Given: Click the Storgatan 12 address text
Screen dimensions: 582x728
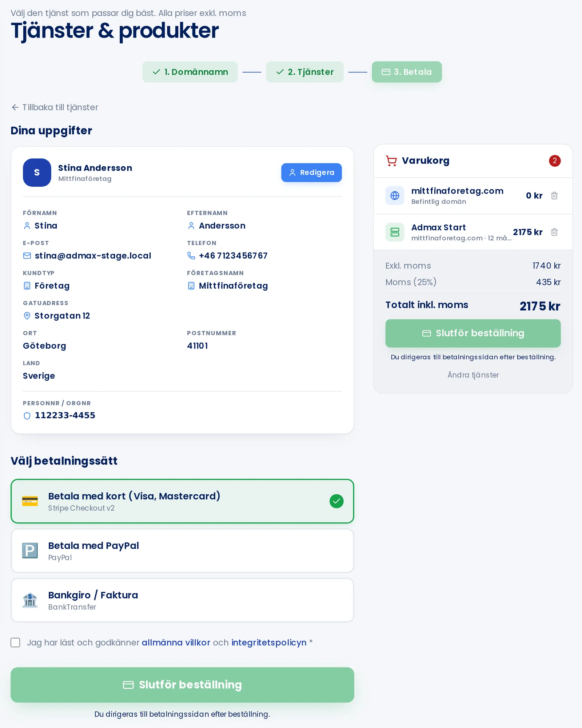Looking at the screenshot, I should (x=62, y=316).
